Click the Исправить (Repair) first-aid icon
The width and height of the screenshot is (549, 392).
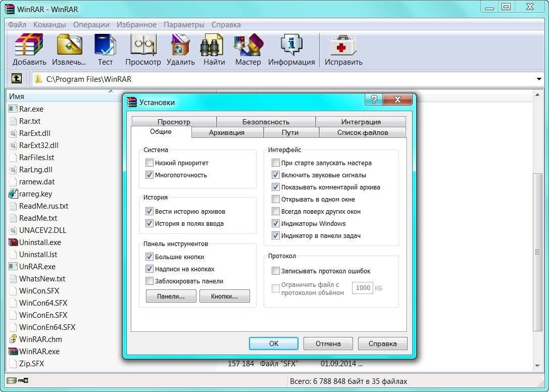(x=343, y=44)
